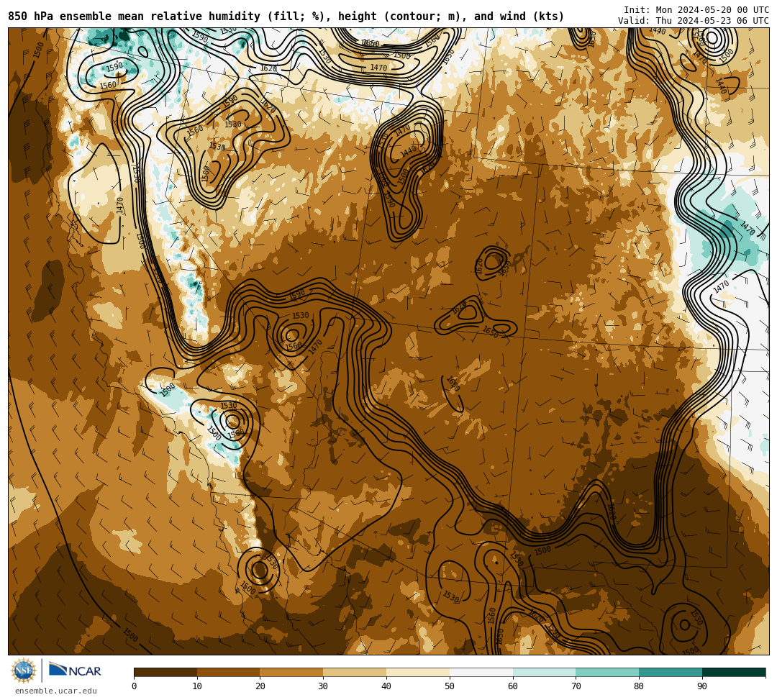
Task: Click the 'Valid: Thu 2024-05-23 06 UTC' text
Action: tap(694, 21)
